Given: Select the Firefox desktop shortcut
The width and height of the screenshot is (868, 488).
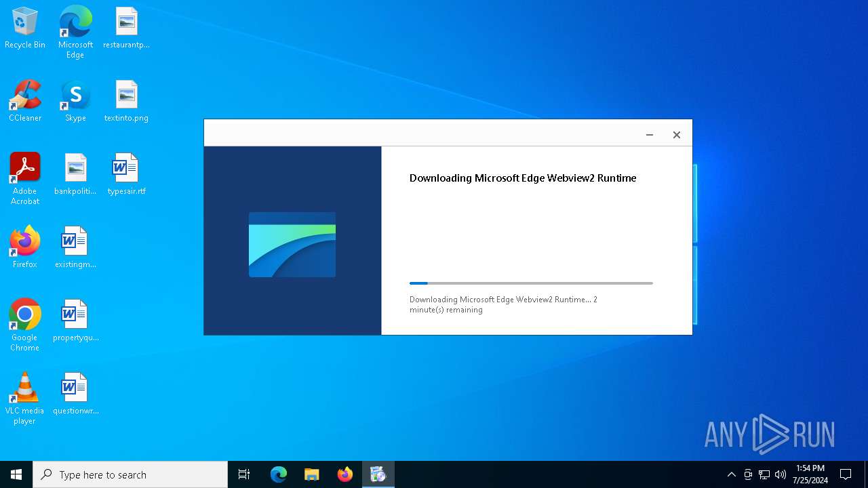Looking at the screenshot, I should (x=25, y=248).
